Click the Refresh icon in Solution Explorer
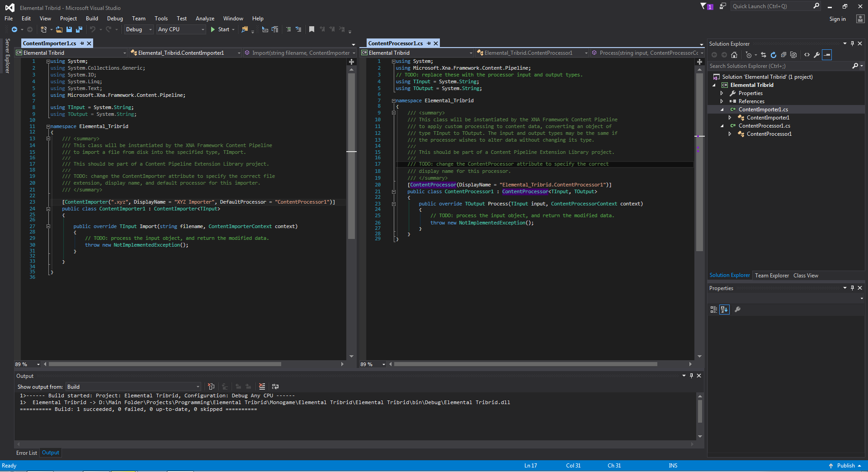This screenshot has width=868, height=472. click(x=774, y=55)
